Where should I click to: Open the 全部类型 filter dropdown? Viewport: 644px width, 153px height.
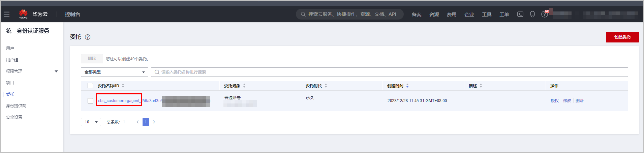pos(114,72)
